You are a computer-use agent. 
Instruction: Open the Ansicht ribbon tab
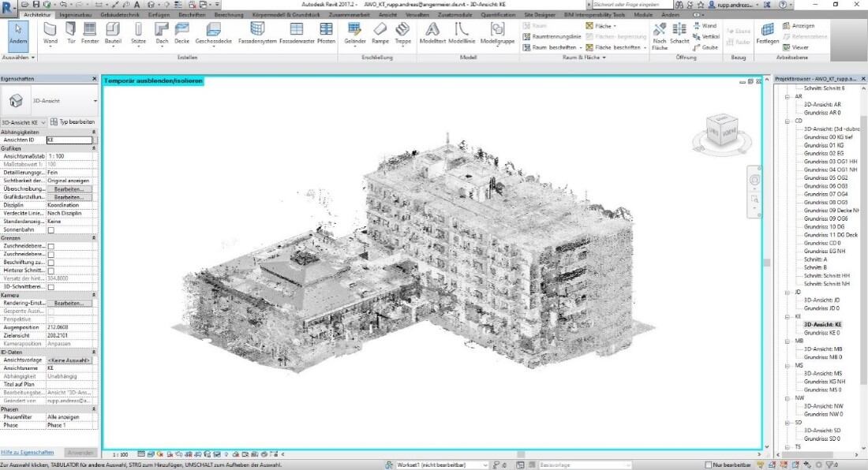tap(388, 14)
